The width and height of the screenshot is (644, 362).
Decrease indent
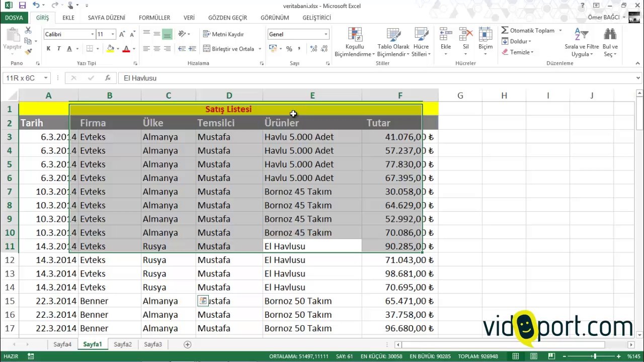tap(181, 49)
